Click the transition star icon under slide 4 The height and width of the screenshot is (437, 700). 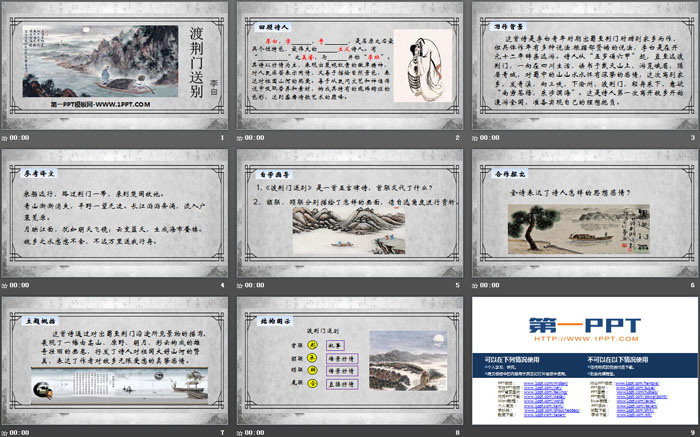[x=4, y=285]
